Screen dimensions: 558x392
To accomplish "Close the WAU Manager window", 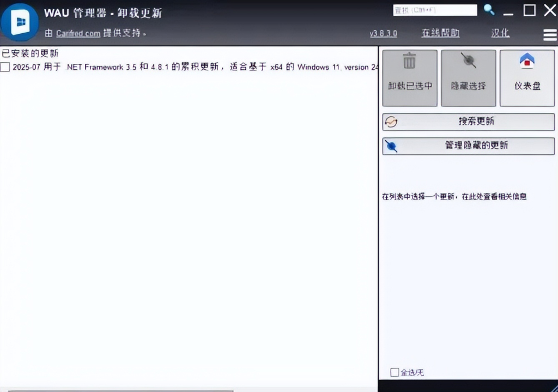I will [x=549, y=10].
